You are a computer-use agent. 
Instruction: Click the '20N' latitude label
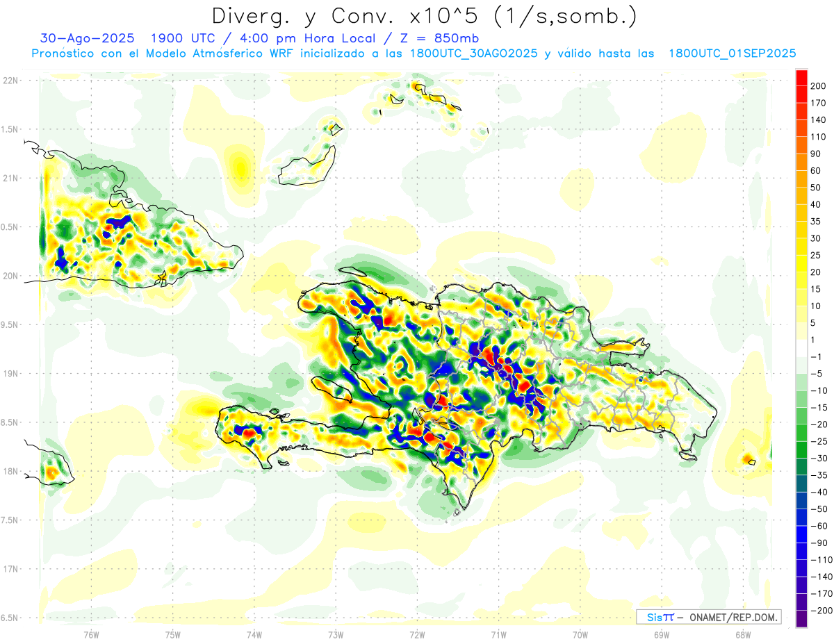tap(10, 276)
